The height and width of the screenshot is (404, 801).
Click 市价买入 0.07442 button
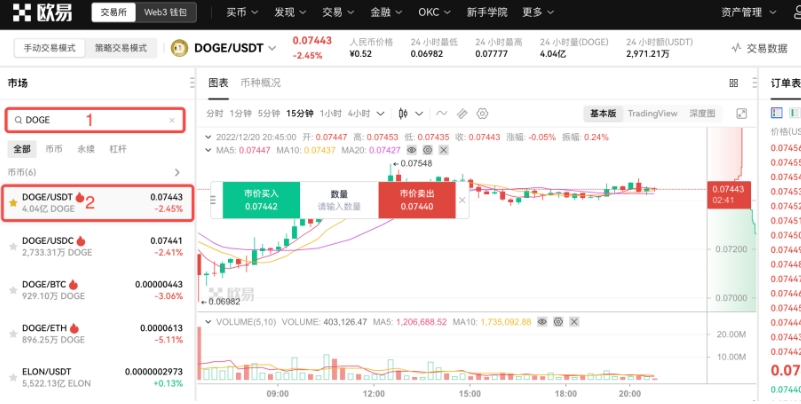coord(261,200)
